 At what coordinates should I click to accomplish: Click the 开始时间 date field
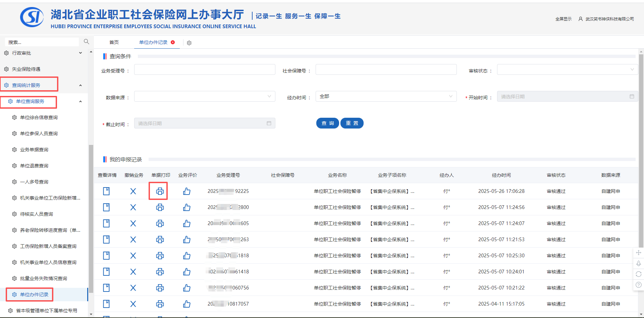click(x=567, y=97)
